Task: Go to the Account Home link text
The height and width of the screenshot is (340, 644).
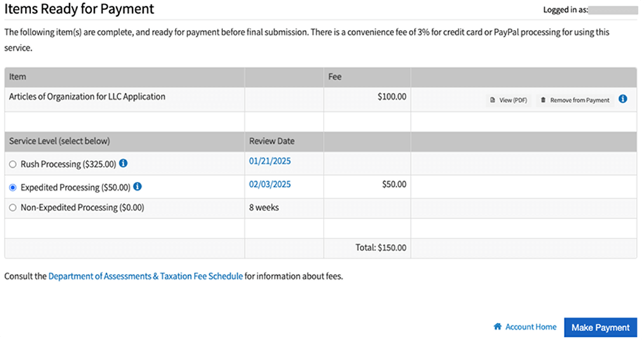Action: click(x=531, y=327)
